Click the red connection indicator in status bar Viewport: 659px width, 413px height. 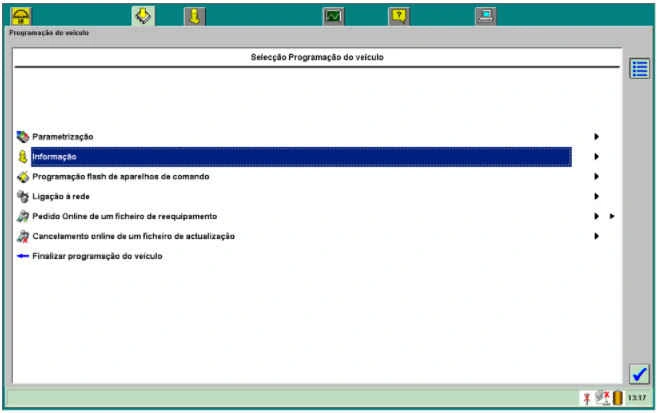585,398
